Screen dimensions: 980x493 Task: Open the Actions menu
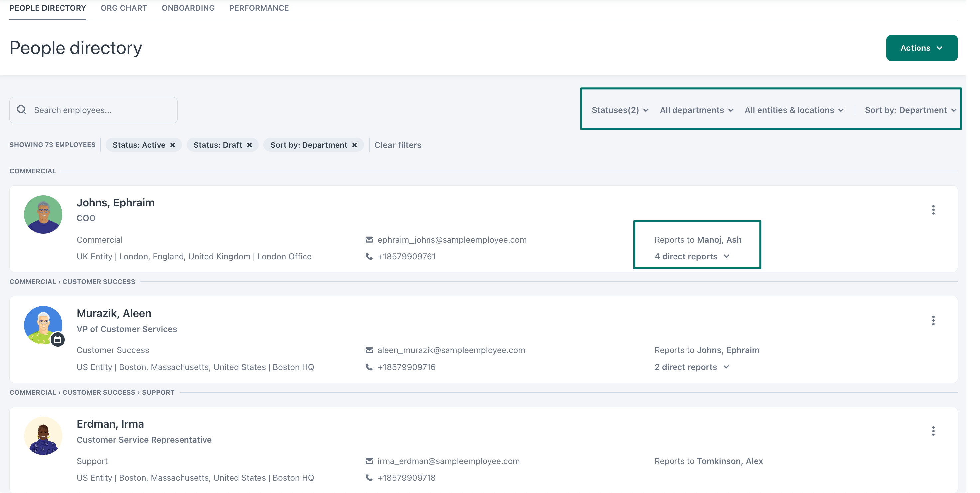(x=921, y=48)
